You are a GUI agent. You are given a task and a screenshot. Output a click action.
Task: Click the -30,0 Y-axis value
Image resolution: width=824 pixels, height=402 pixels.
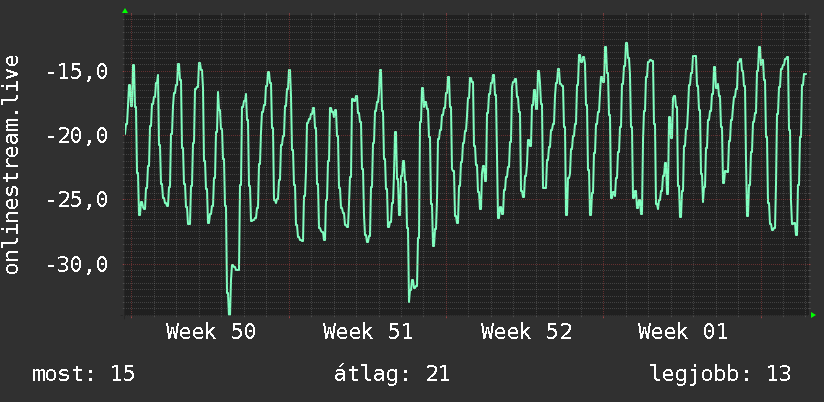tap(77, 264)
